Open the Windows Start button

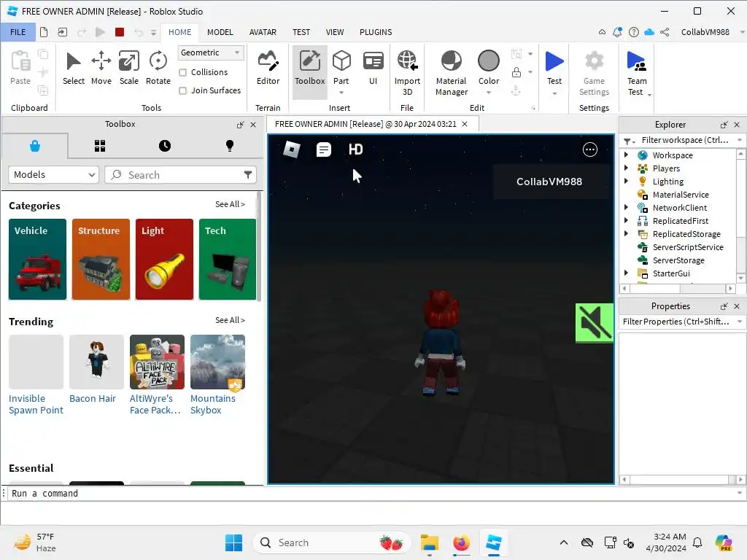pyautogui.click(x=234, y=542)
